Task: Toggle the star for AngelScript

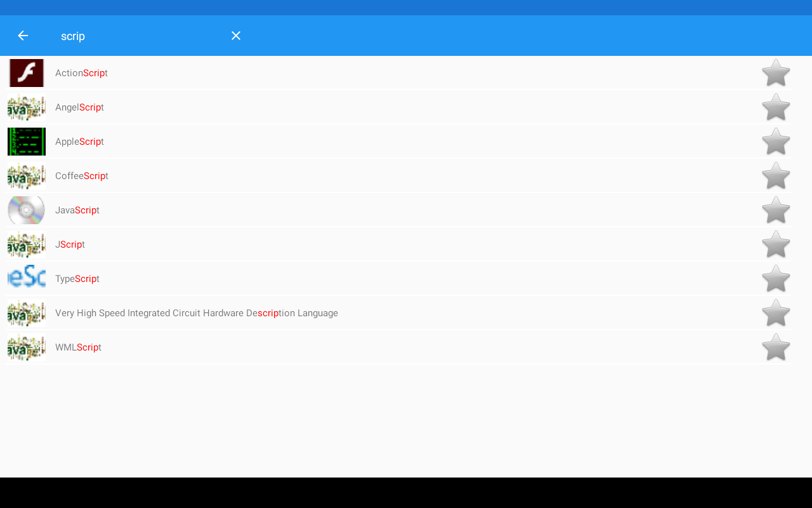Action: pos(776,107)
